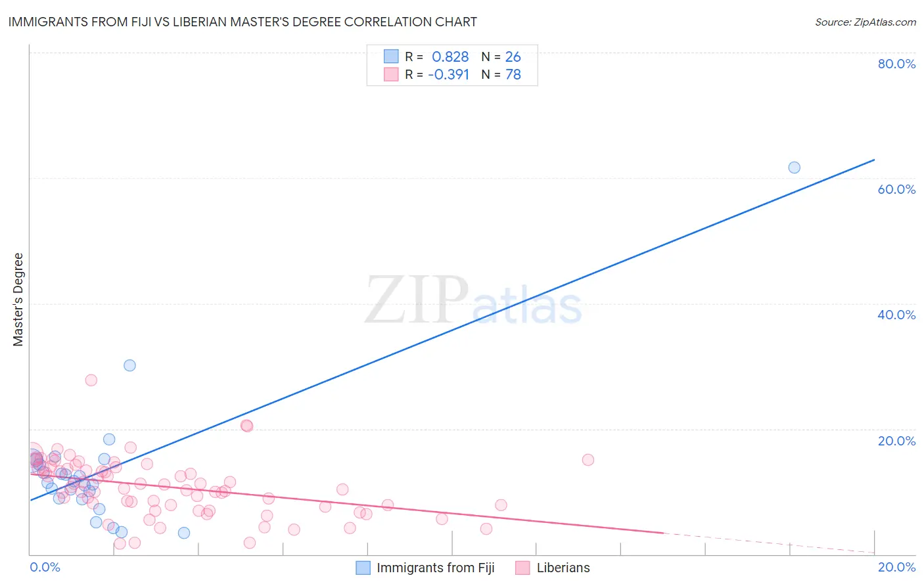Click the 20.0% x-axis label at right

[896, 567]
